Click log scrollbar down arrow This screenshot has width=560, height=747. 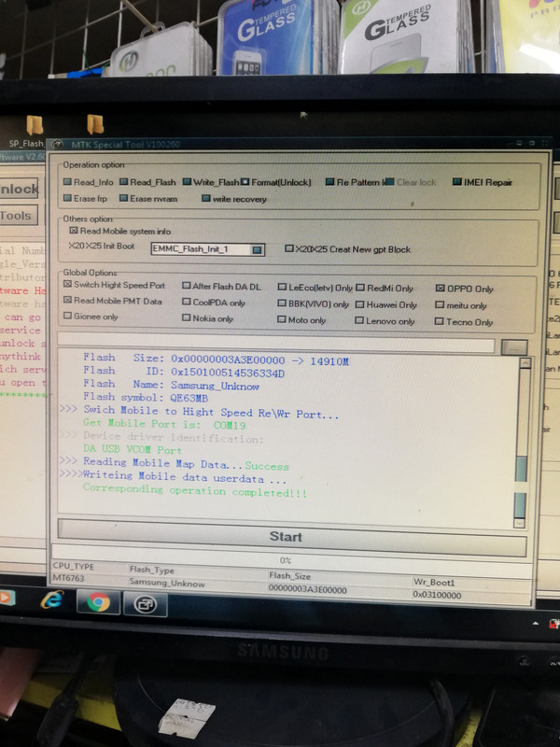pos(519,523)
